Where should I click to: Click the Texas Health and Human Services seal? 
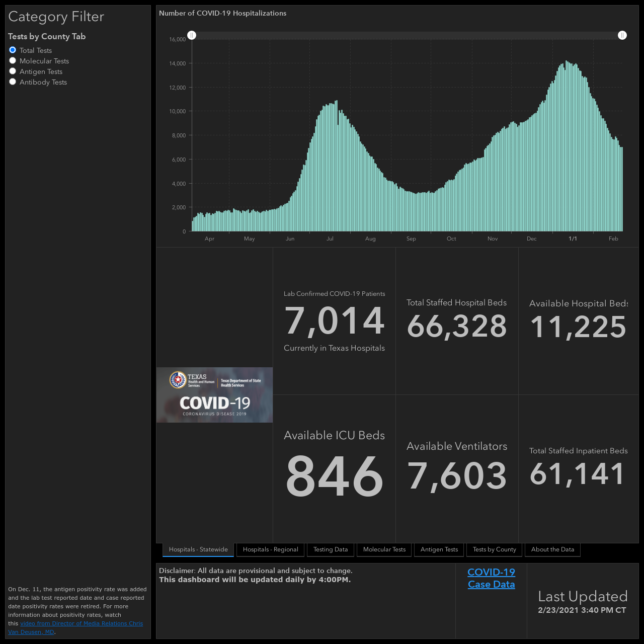tap(178, 380)
